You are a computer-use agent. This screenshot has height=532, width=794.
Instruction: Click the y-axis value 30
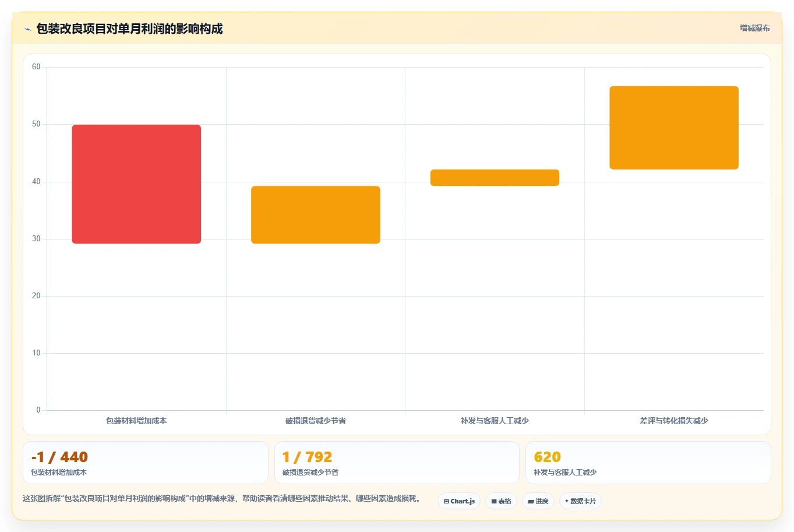pos(36,239)
